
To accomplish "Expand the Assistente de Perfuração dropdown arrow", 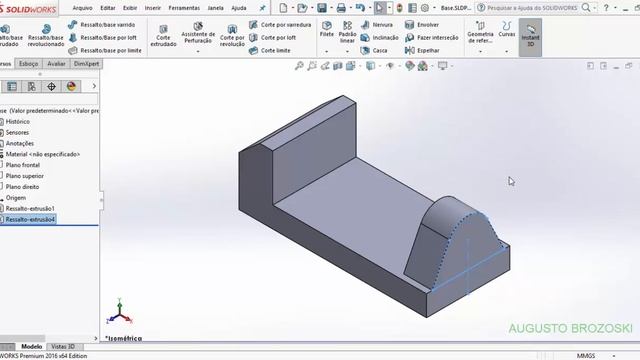I will (198, 52).
